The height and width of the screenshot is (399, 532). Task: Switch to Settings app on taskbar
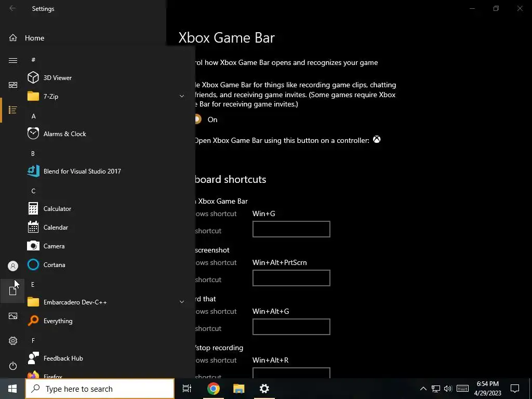click(264, 389)
